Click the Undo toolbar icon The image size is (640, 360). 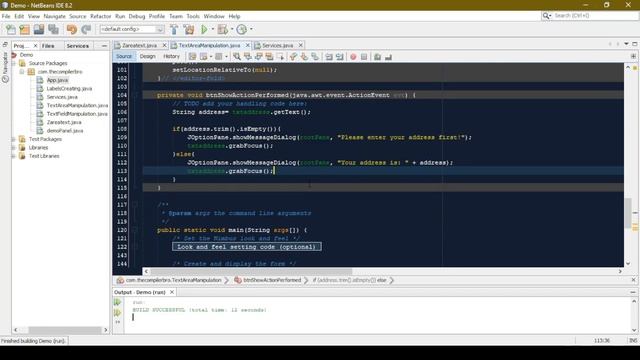tap(72, 29)
